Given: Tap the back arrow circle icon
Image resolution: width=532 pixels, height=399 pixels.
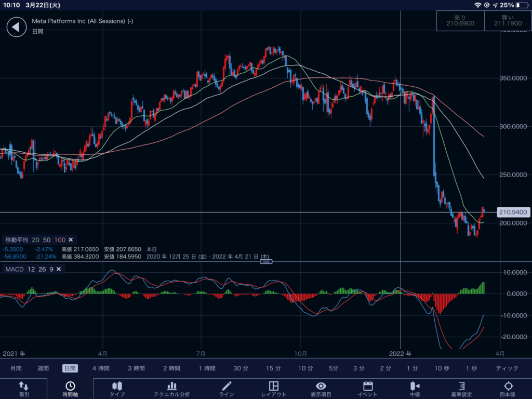Looking at the screenshot, I should click(16, 26).
